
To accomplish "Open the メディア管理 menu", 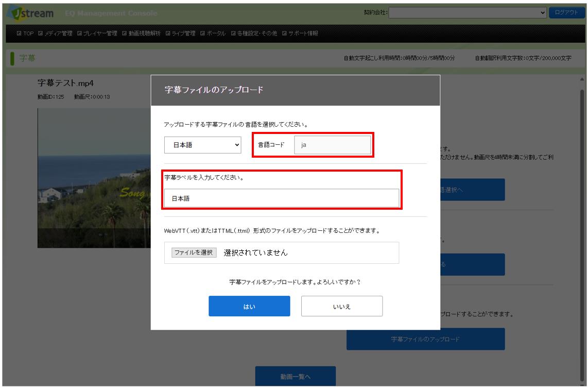I will [55, 33].
